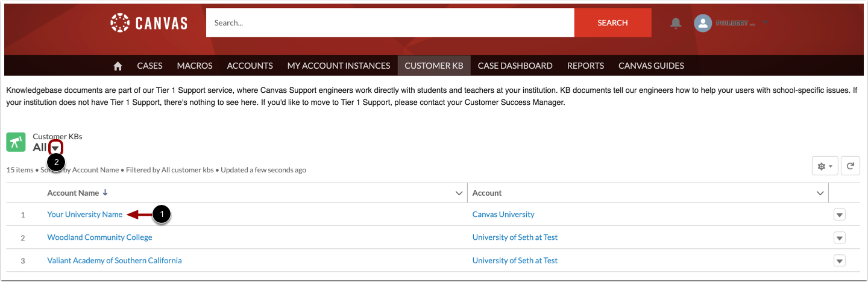The height and width of the screenshot is (282, 868).
Task: Click the Canvas logo icon
Action: pyautogui.click(x=120, y=23)
